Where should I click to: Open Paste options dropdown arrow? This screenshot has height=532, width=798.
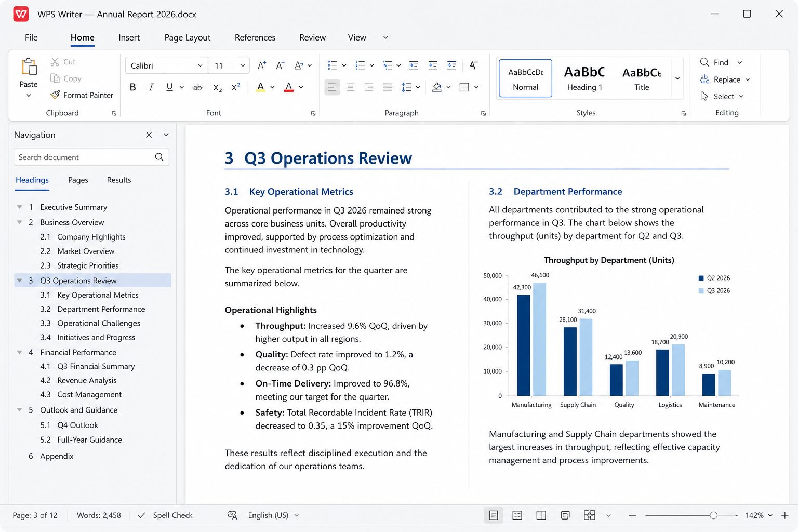click(29, 96)
